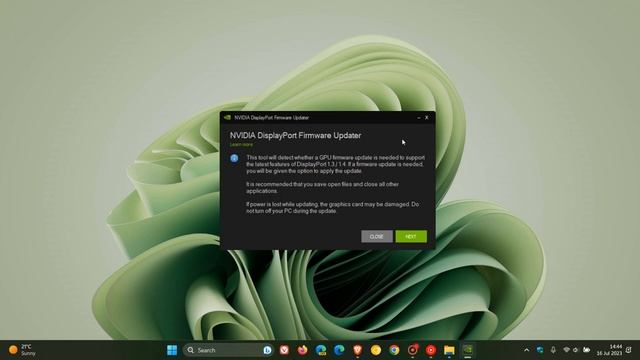
Task: Open the red ring app with notification badge
Action: 413,350
